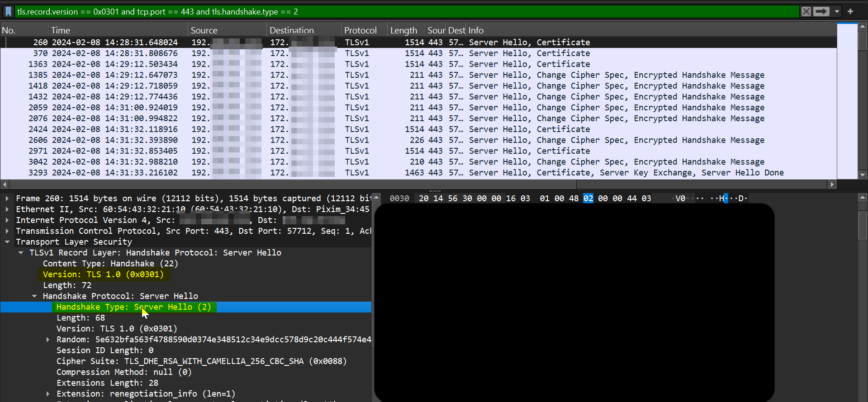
Task: Expand the Transmission Control Protocol node
Action: point(7,231)
